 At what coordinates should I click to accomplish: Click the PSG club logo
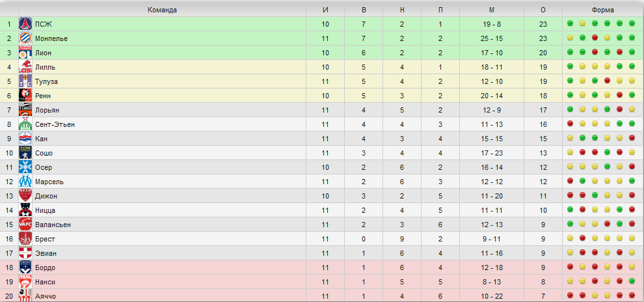[25, 24]
